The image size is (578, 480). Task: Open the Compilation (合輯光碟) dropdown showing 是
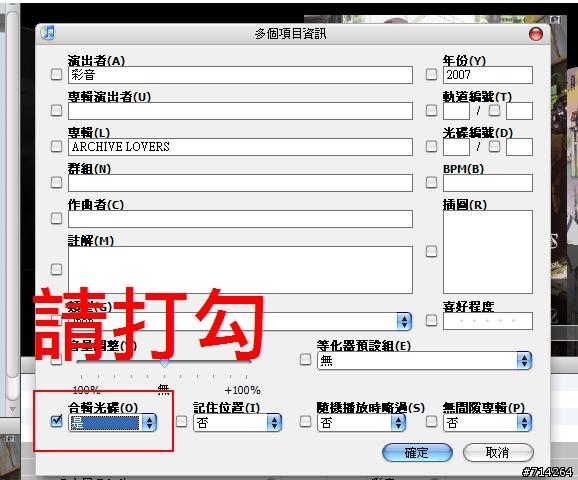coord(112,422)
